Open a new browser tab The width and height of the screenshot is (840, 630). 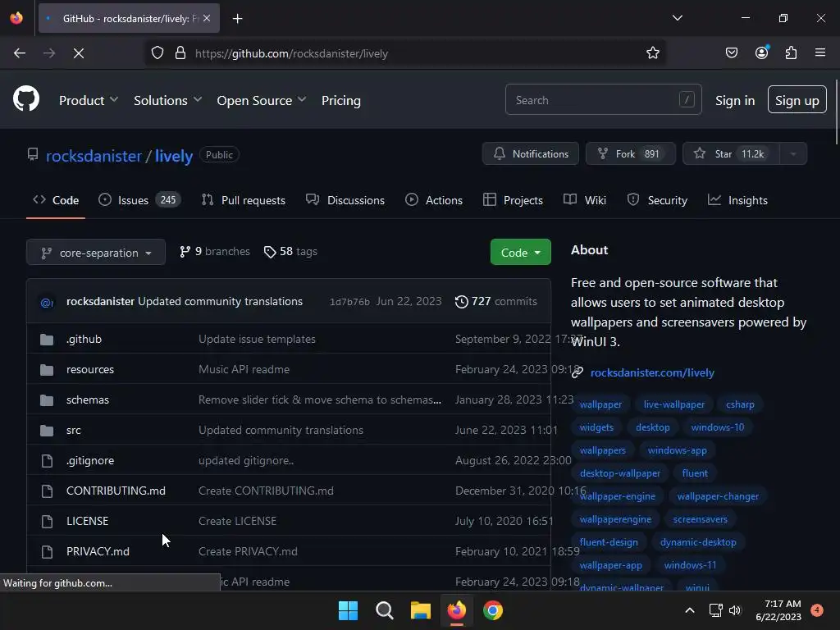click(237, 19)
